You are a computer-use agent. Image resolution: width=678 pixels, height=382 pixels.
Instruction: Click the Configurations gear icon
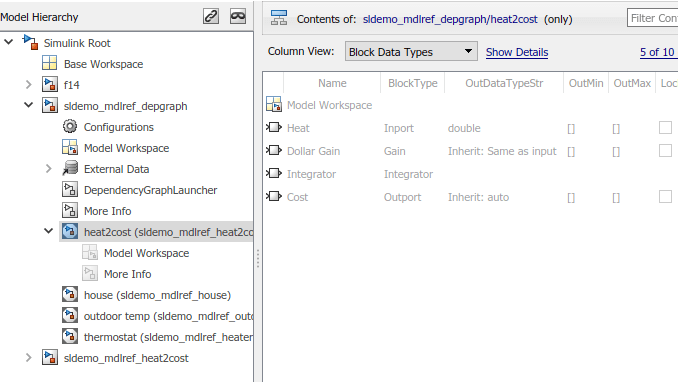click(x=70, y=126)
